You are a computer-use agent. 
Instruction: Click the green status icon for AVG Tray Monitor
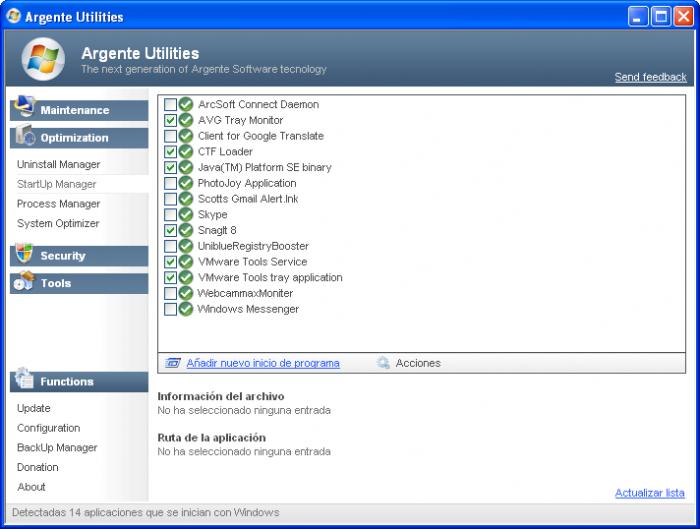point(186,120)
